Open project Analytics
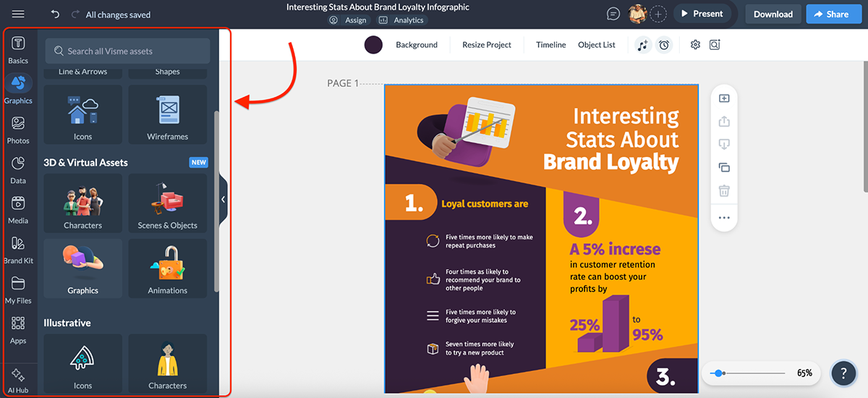868x398 pixels. point(401,20)
